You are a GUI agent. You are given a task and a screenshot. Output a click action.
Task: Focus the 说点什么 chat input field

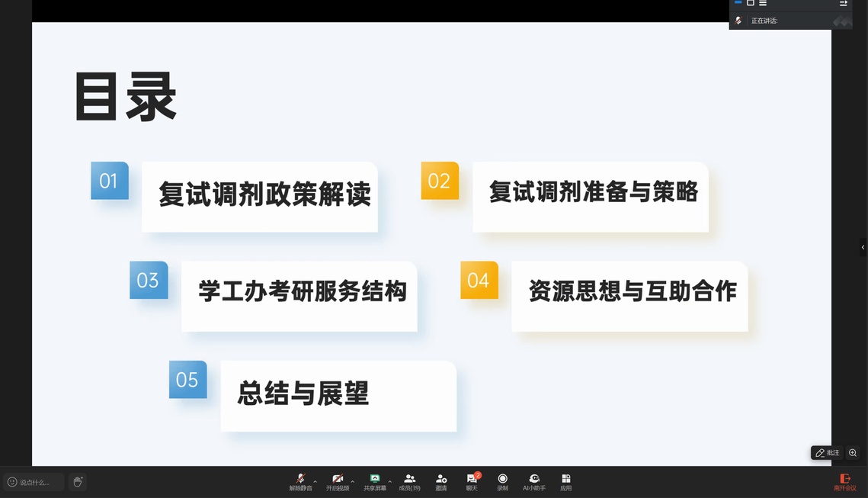coord(34,482)
